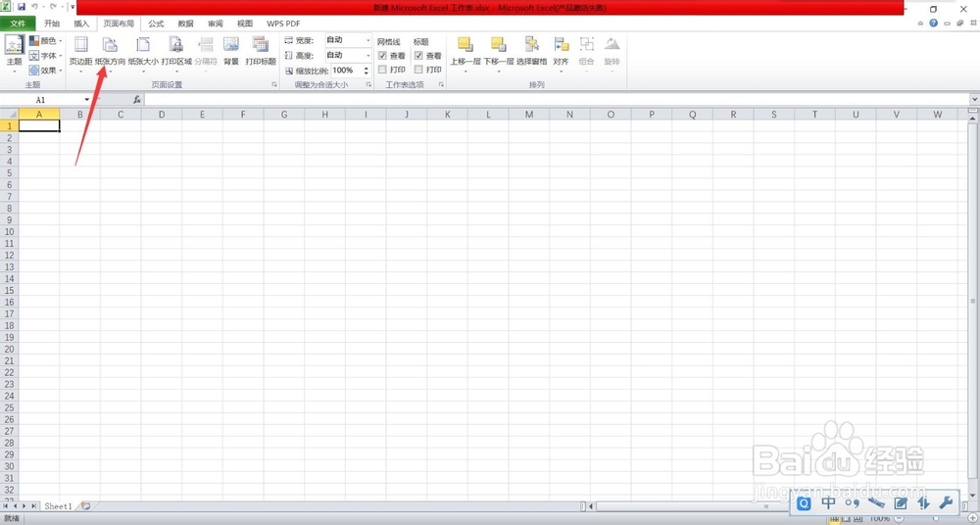Click IME notepad edit icon
Screen dimensions: 980x525
pos(901,502)
